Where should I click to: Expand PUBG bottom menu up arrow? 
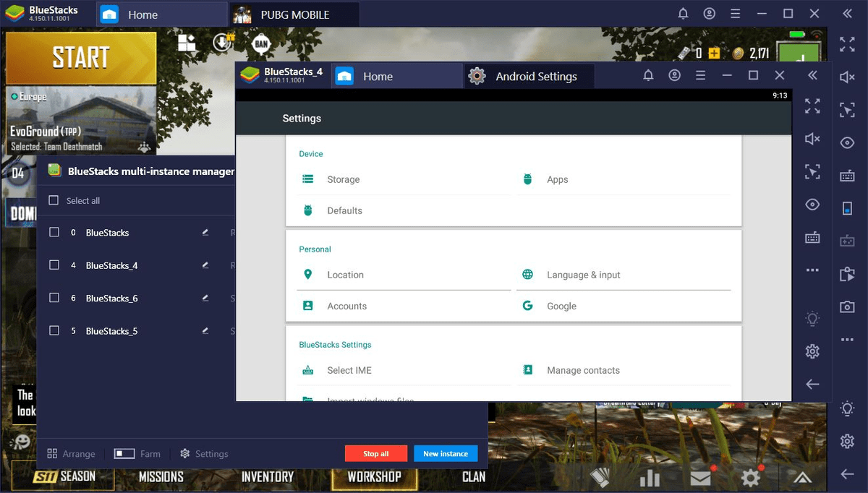pos(802,477)
